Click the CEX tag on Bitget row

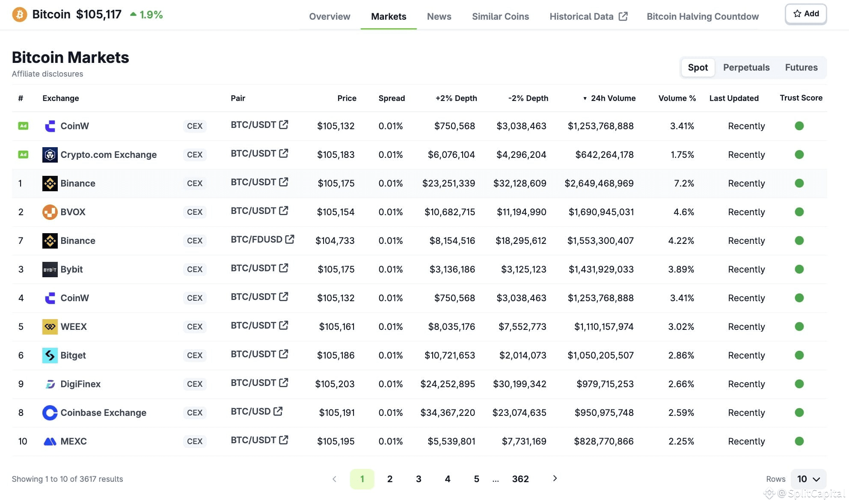pyautogui.click(x=195, y=355)
